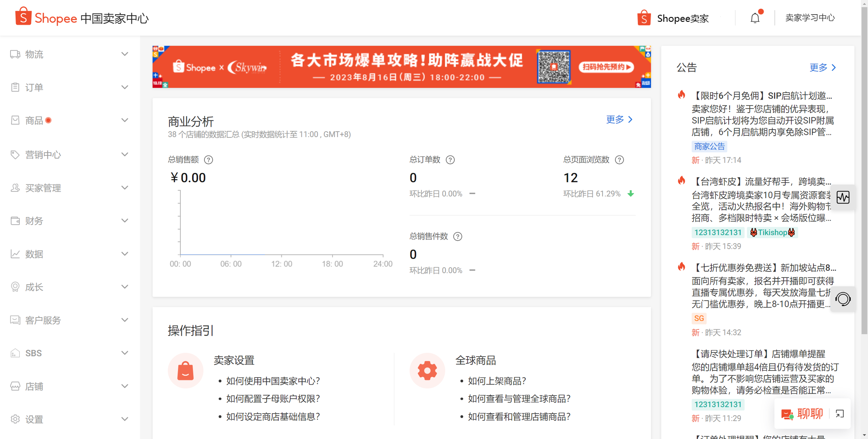Click 更多 in 商业分析 panel
This screenshot has width=868, height=439.
point(619,119)
